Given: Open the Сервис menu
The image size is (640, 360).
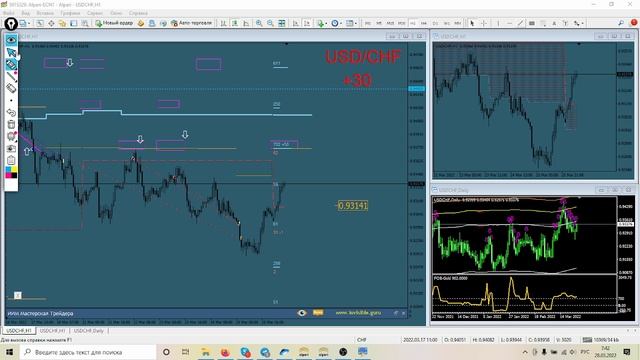Looking at the screenshot, I should [x=95, y=13].
